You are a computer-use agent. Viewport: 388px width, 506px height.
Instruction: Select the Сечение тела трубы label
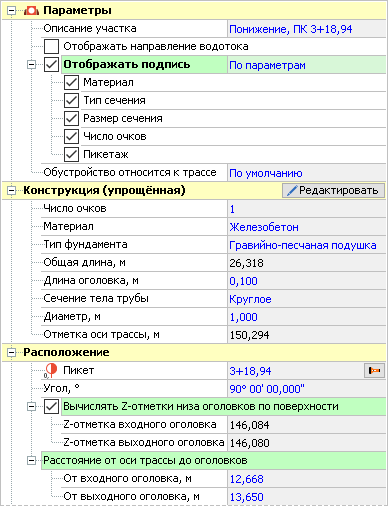pyautogui.click(x=96, y=298)
